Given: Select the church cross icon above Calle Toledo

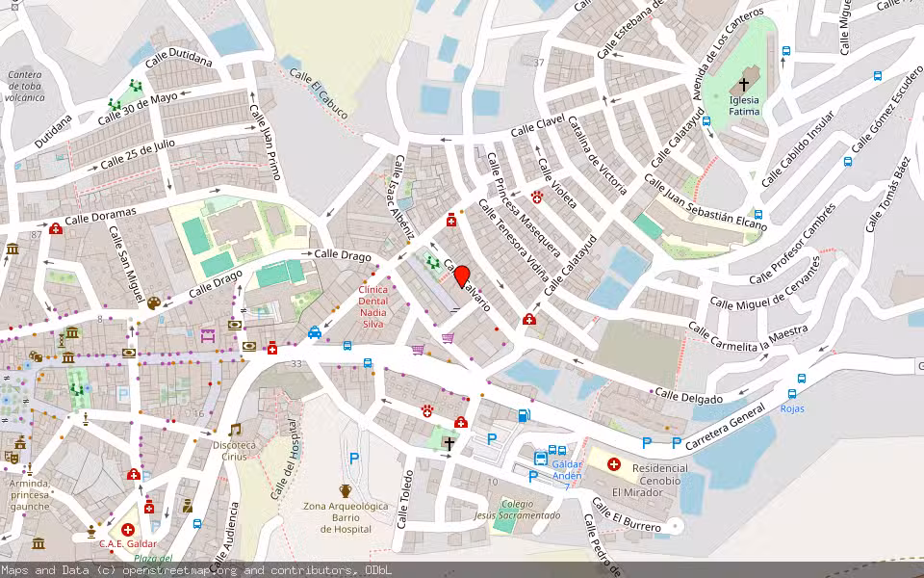Looking at the screenshot, I should point(449,443).
